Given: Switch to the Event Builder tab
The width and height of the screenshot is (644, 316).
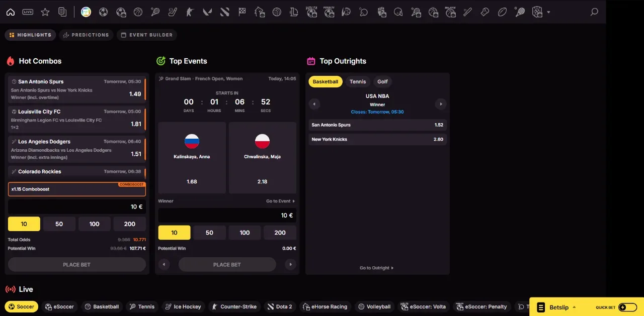Looking at the screenshot, I should (x=147, y=35).
